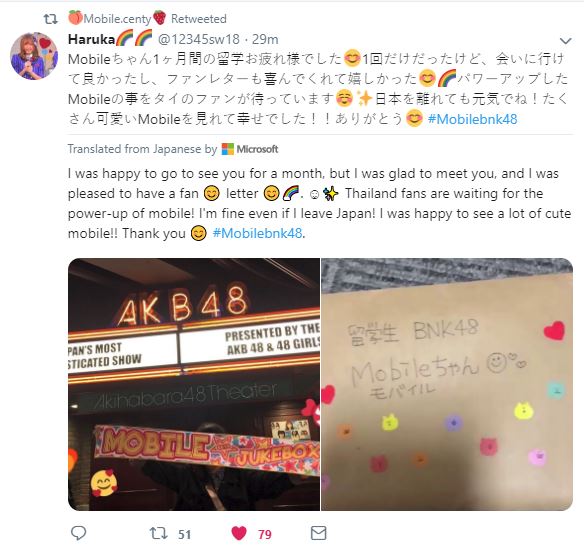View the fan letter envelope photo
Viewport: 584px width, 549px height.
pyautogui.click(x=447, y=384)
